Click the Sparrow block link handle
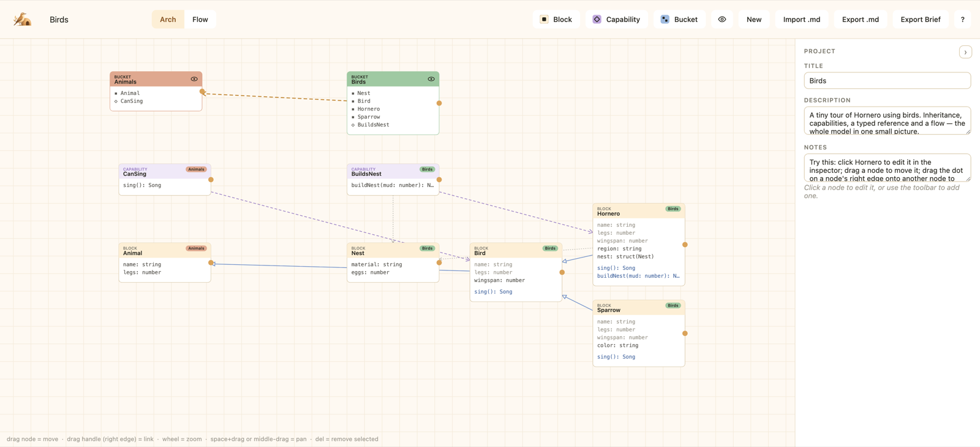The image size is (980, 447). click(x=685, y=334)
